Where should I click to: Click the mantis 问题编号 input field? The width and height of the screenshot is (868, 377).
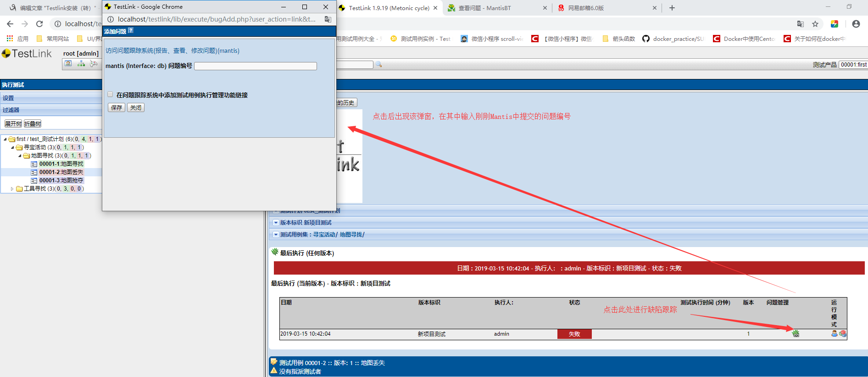point(256,66)
